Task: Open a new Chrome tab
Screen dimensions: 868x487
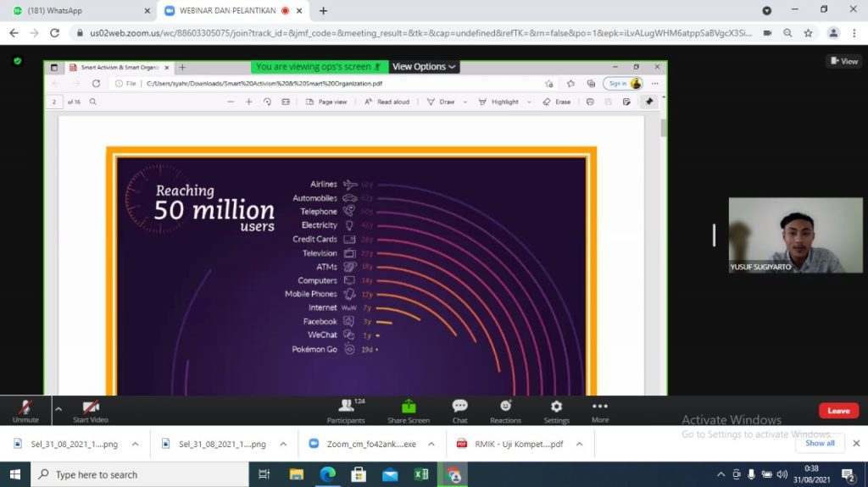Action: (323, 10)
